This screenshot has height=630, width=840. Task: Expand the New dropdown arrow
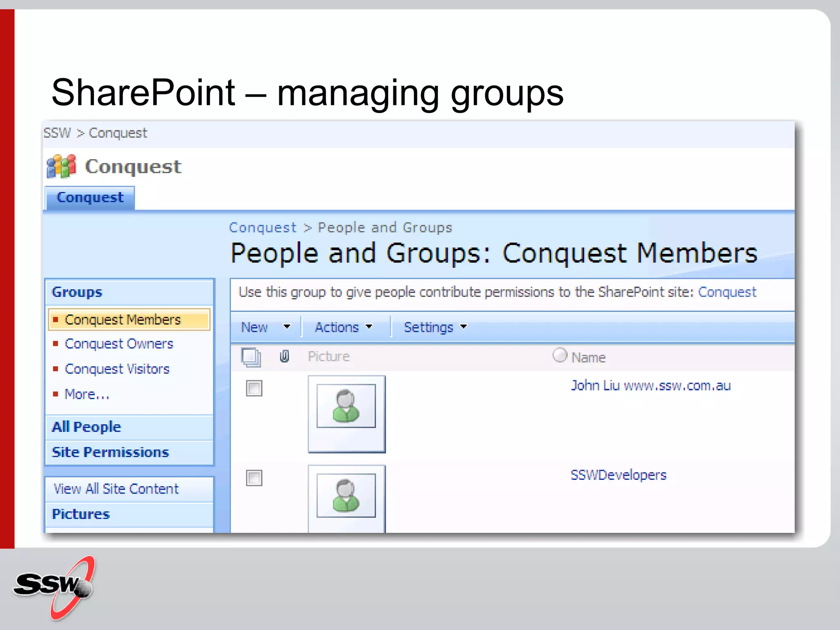coord(287,327)
